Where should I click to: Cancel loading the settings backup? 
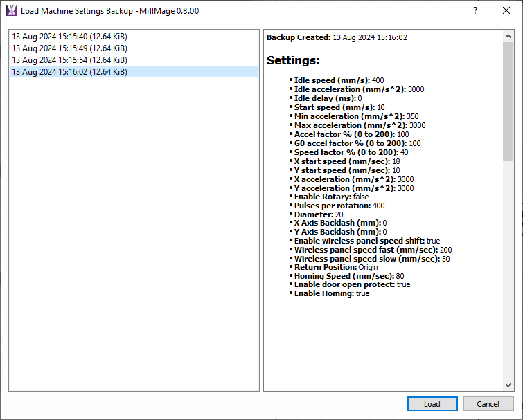pyautogui.click(x=488, y=404)
